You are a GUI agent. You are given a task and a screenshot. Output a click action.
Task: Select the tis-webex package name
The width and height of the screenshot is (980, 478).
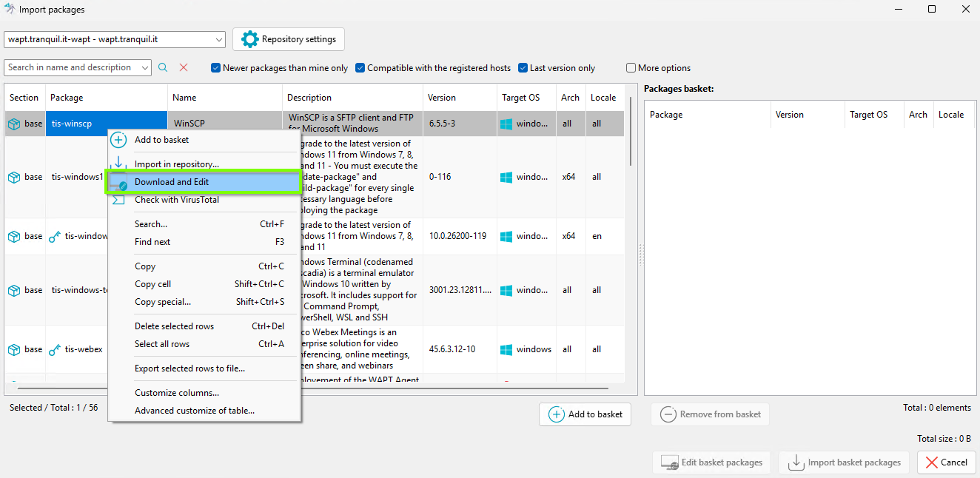[84, 349]
